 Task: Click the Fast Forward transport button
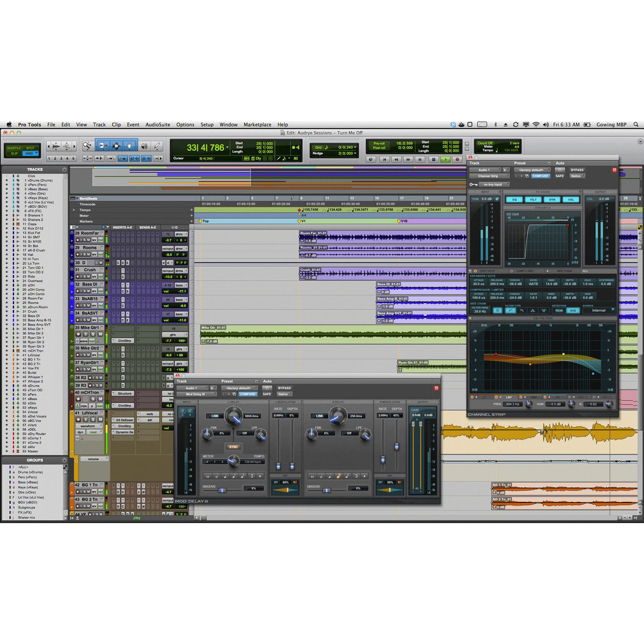click(408, 159)
